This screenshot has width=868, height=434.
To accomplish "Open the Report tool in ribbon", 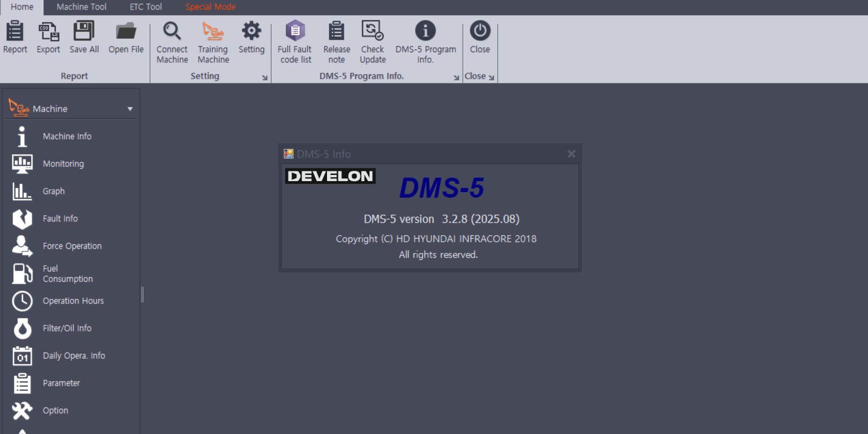I will pos(15,37).
